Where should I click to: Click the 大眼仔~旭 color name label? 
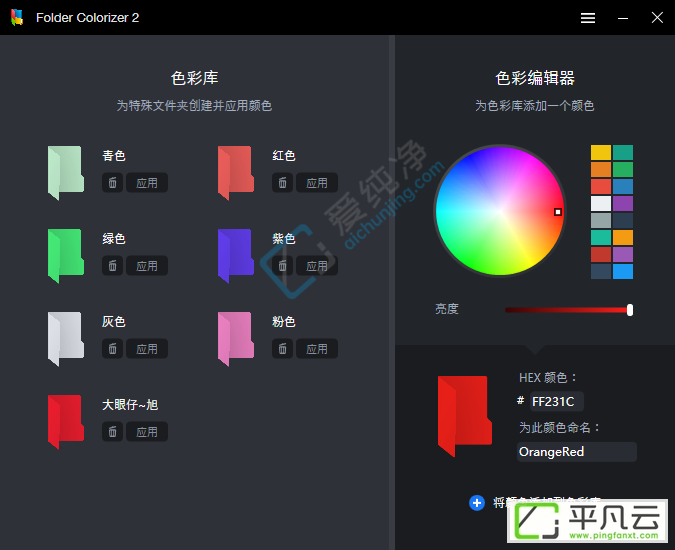[130, 405]
